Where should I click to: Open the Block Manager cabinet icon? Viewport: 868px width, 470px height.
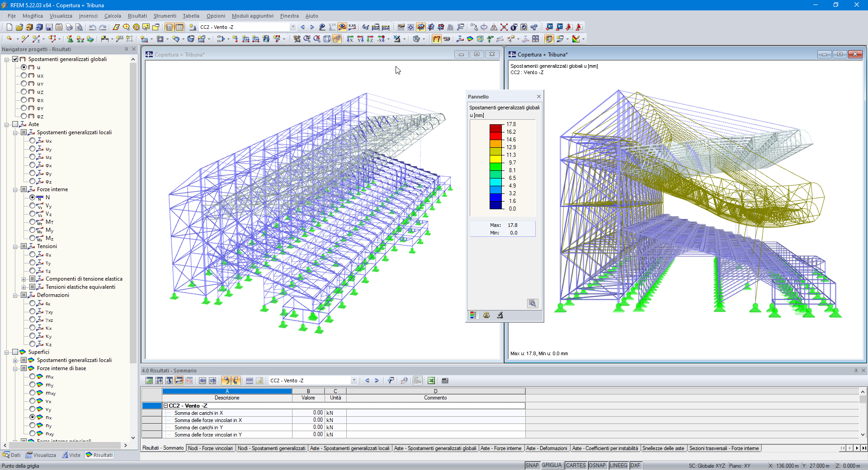coord(39,27)
